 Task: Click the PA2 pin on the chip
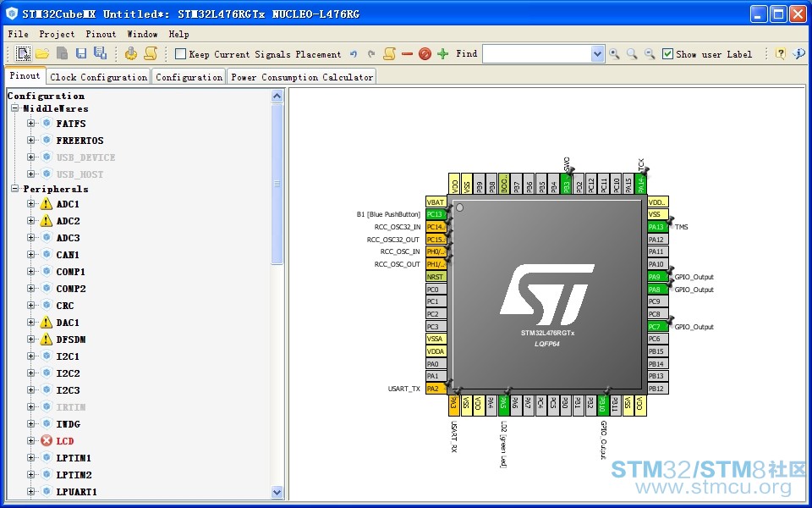[436, 389]
